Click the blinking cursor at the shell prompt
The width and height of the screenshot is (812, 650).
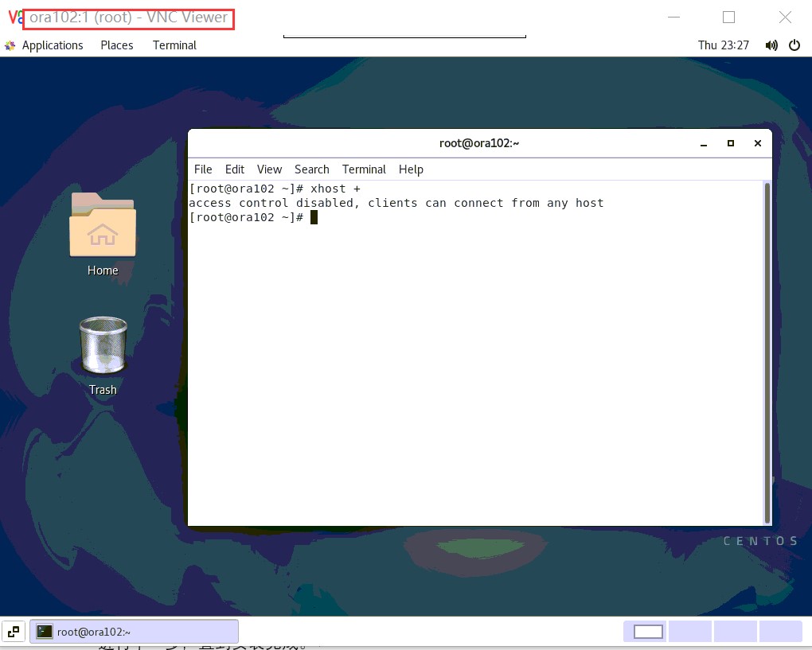point(313,216)
